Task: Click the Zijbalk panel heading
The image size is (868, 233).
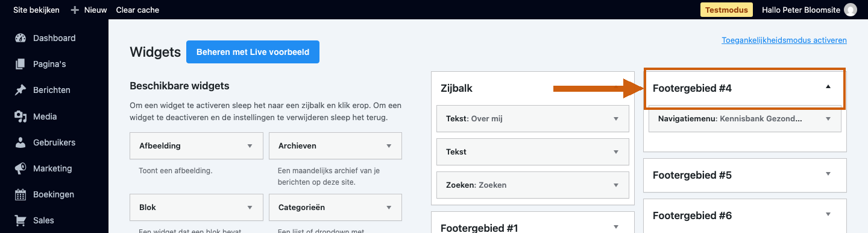Action: coord(456,88)
